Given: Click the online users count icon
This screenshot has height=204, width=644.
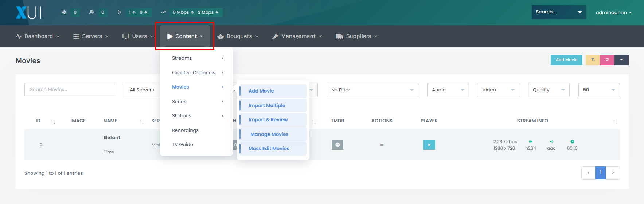Looking at the screenshot, I should [92, 12].
